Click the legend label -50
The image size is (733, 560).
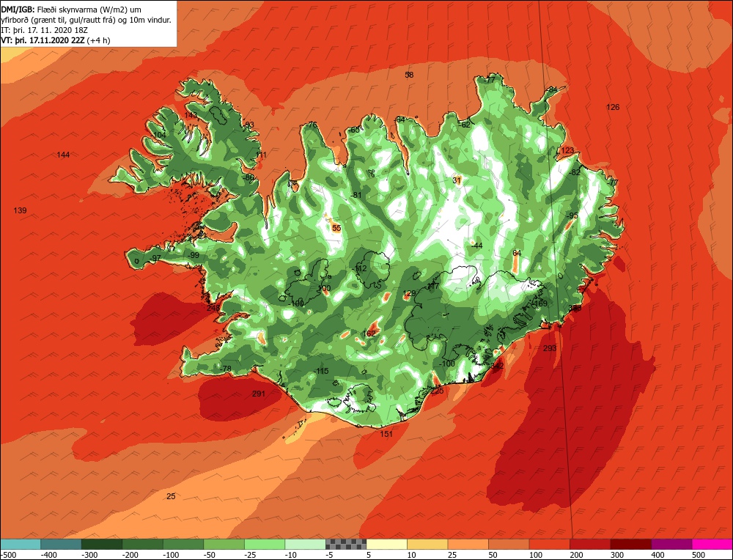tap(210, 555)
